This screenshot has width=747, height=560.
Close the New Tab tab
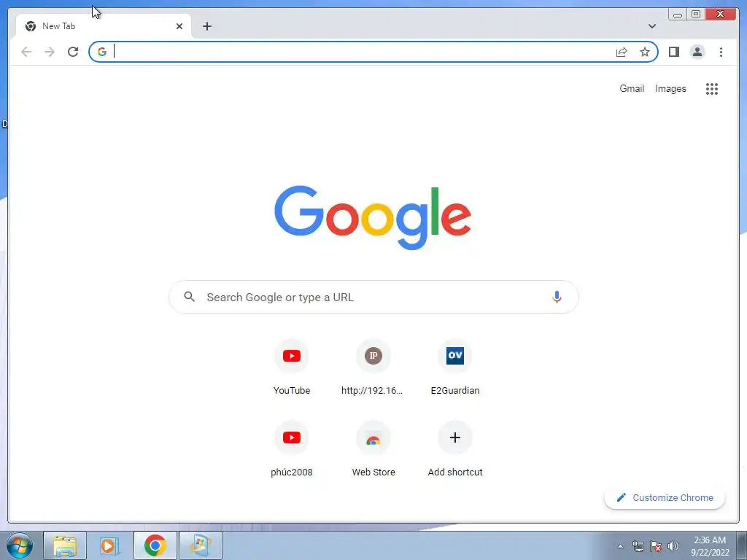click(179, 26)
